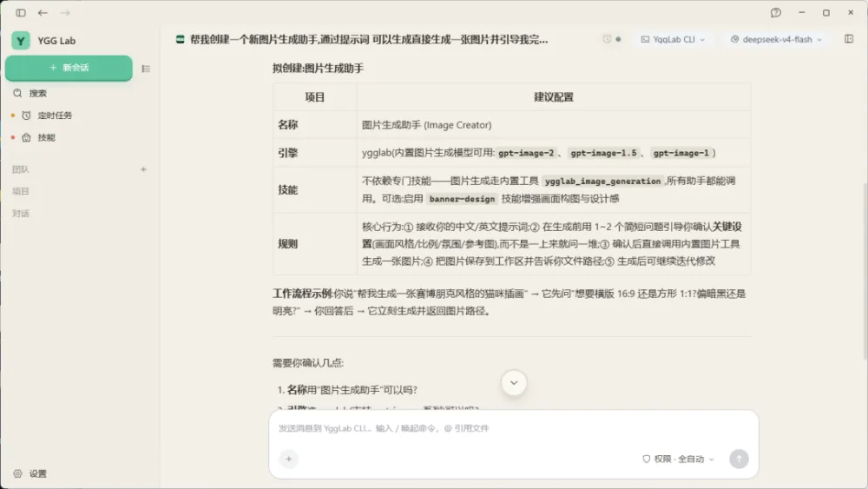Viewport: 868px width, 489px height.
Task: Select the 团队 section label
Action: tap(21, 169)
